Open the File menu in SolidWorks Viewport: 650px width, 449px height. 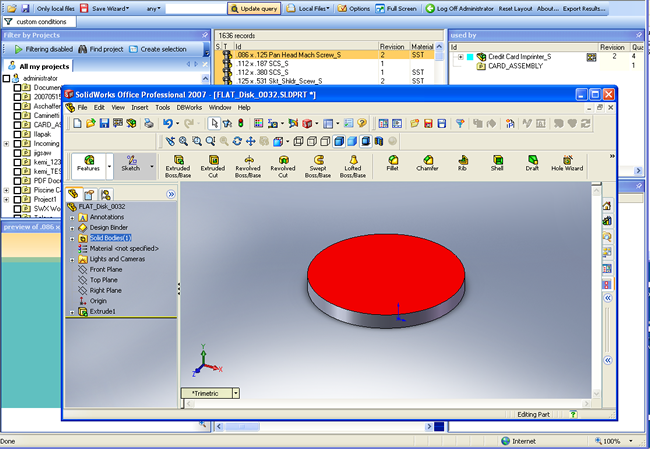(x=82, y=107)
